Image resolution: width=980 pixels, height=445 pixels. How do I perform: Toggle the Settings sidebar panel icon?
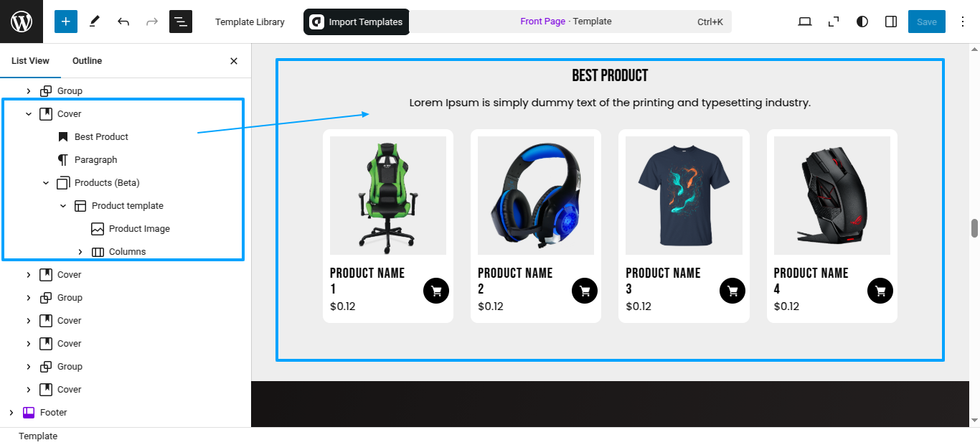[x=891, y=22]
